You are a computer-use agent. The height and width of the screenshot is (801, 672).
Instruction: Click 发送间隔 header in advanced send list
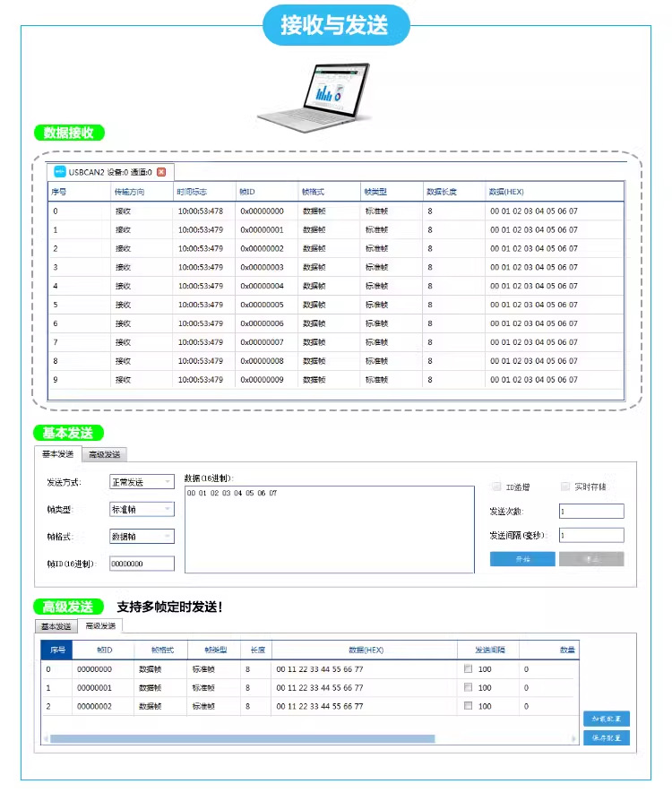coord(489,650)
